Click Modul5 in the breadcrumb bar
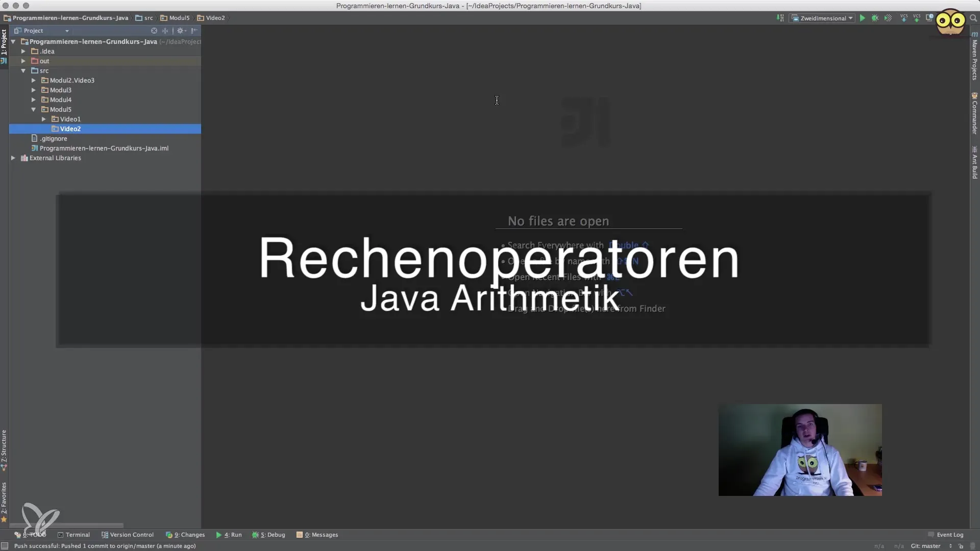The width and height of the screenshot is (980, 551). [175, 18]
